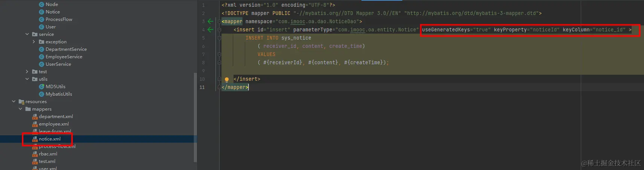Click the parameterType value com.imooc.oa.entity.Notice

[377, 30]
